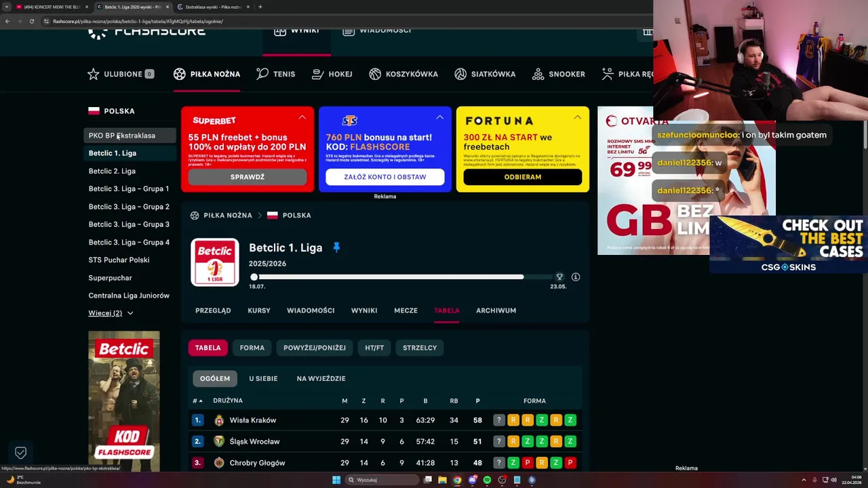Open Centralna Liga Juniorów link
868x488 pixels.
tap(130, 296)
